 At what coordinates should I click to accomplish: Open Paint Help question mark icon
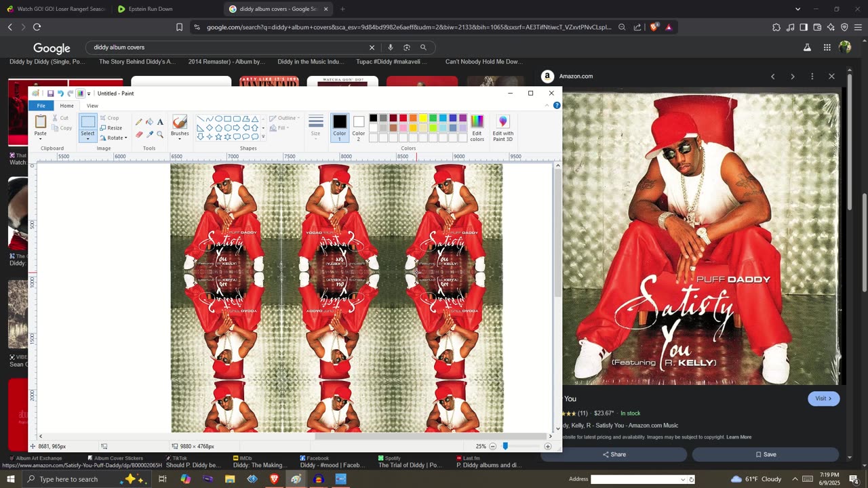pos(557,106)
